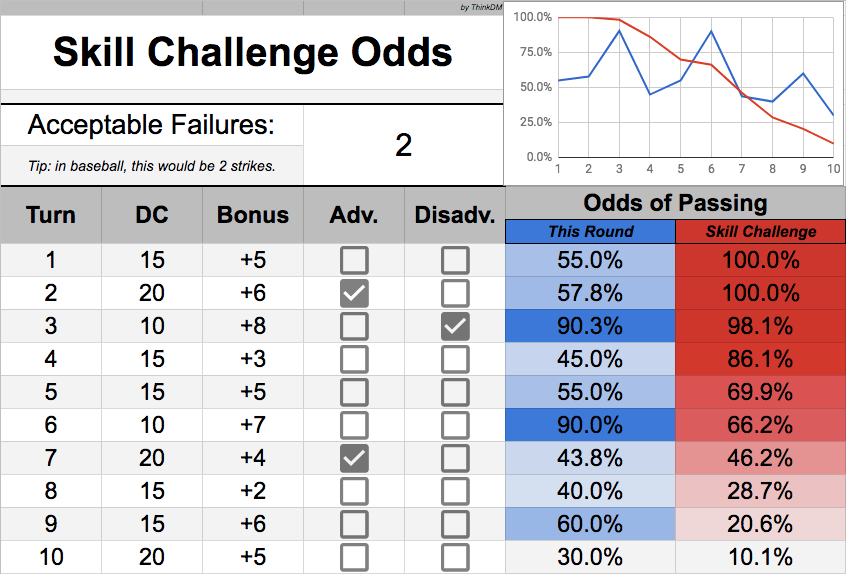Uncheck the Disadv. checkbox for Turn 3
The height and width of the screenshot is (574, 846).
point(455,326)
